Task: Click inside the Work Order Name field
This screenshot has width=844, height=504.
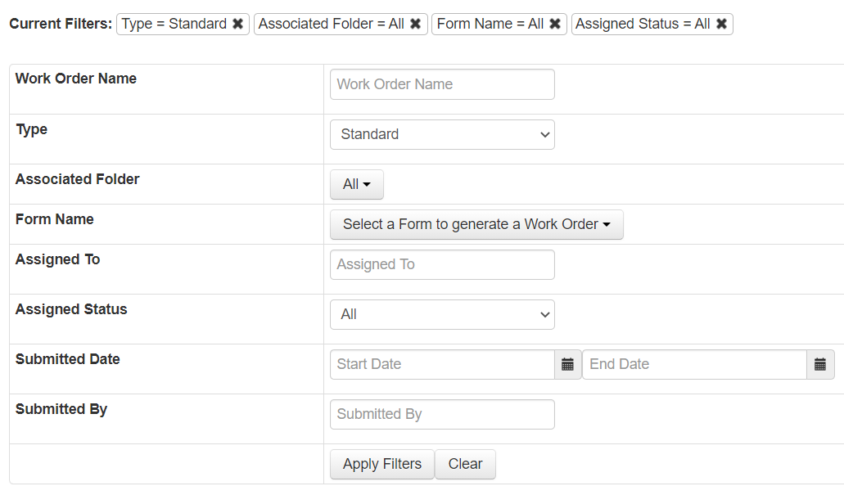Action: [x=442, y=84]
